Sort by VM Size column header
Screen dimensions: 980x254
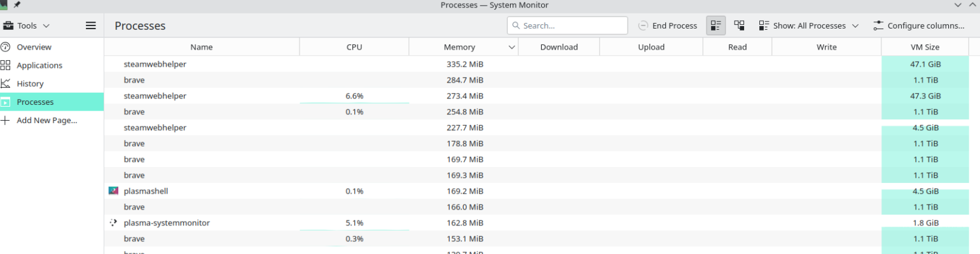(x=925, y=47)
